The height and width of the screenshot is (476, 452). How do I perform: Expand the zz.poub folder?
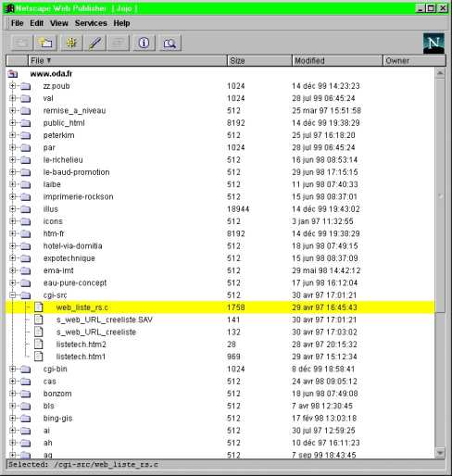(x=12, y=86)
